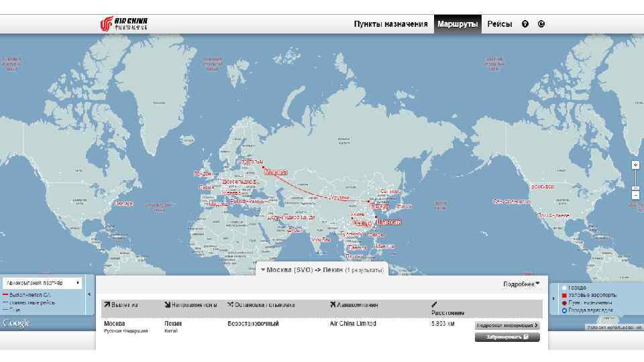Select the Маршруты tab
644x362 pixels.
coord(458,24)
